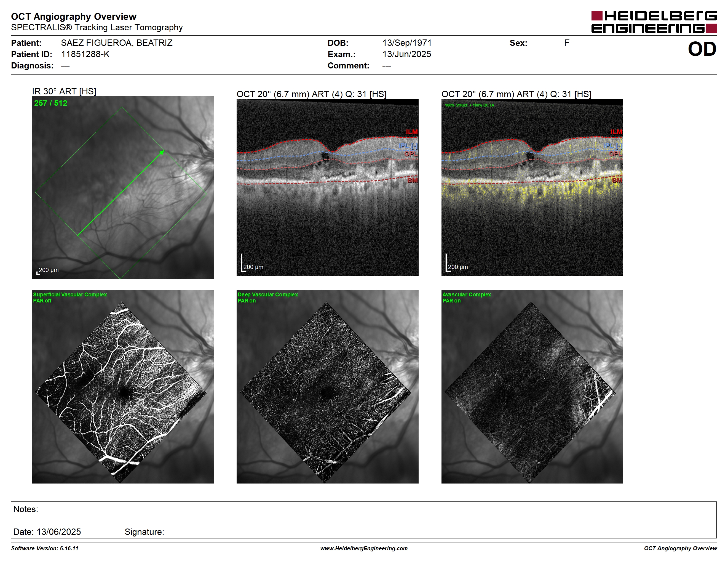Select the Deep Vascular Complex angiogram
The width and height of the screenshot is (728, 563).
click(x=327, y=387)
